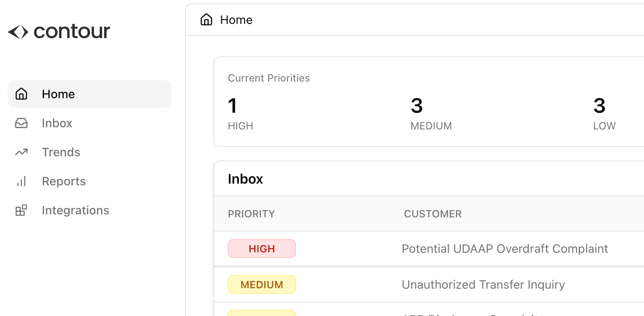
Task: Click the contour logo angle brackets icon
Action: pos(17,31)
